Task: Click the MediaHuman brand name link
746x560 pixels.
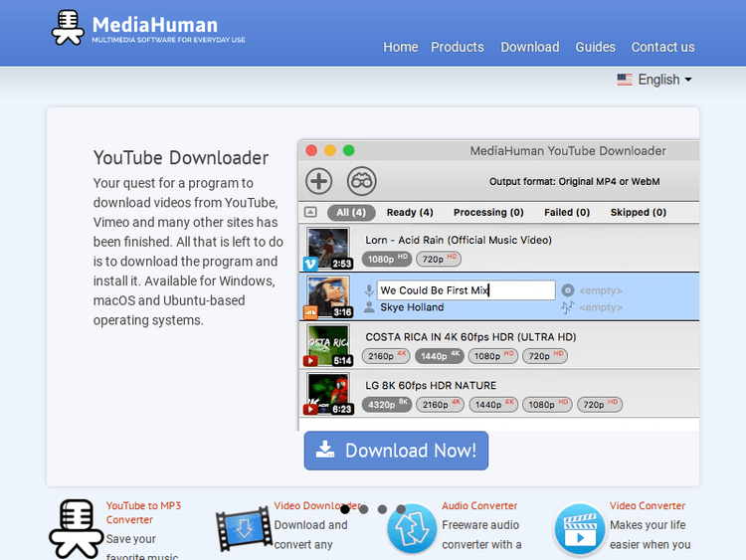Action: point(154,25)
